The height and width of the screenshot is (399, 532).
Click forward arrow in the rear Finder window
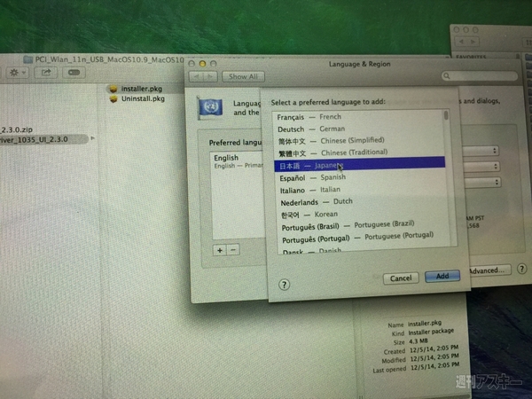click(473, 42)
